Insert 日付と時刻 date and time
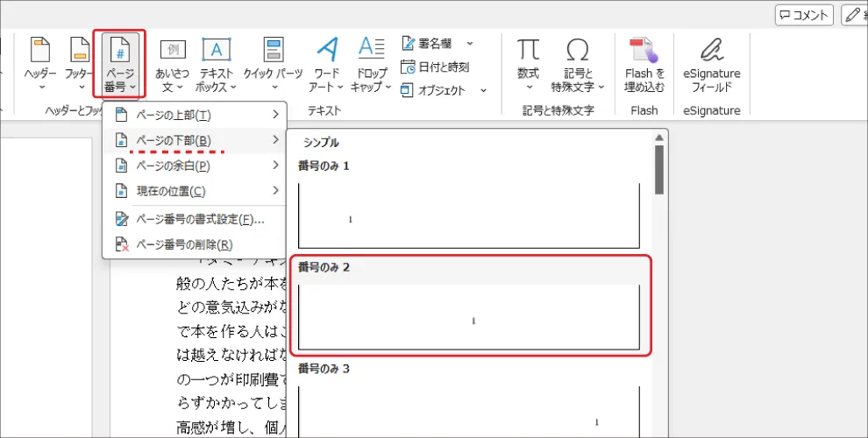 tap(436, 67)
